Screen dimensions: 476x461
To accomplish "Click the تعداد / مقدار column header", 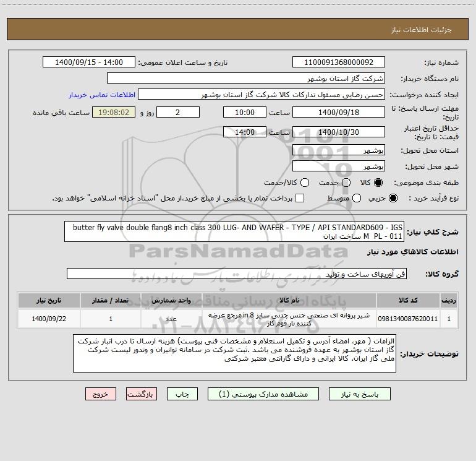I will [111, 300].
